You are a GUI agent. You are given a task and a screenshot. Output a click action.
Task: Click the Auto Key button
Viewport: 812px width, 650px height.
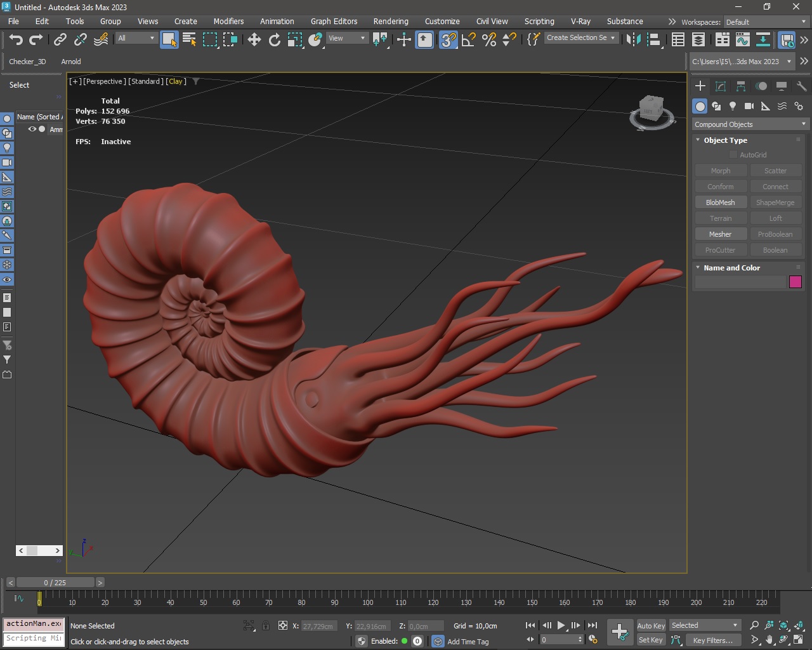pos(651,626)
